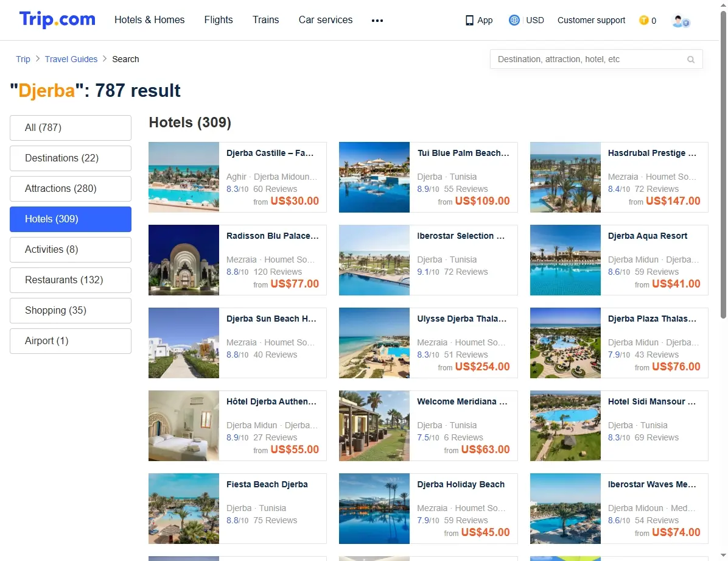The image size is (728, 561).
Task: Click Djerba Sun Beach title
Action: 271,319
